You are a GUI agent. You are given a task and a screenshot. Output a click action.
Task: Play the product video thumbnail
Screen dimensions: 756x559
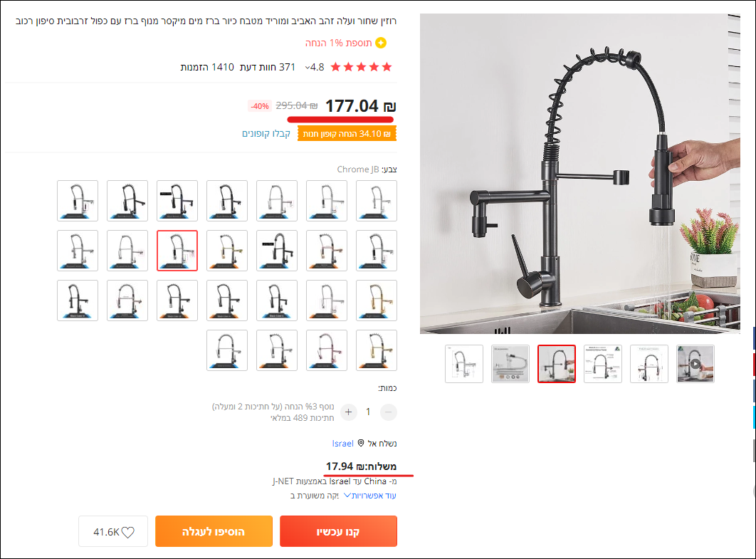(695, 364)
